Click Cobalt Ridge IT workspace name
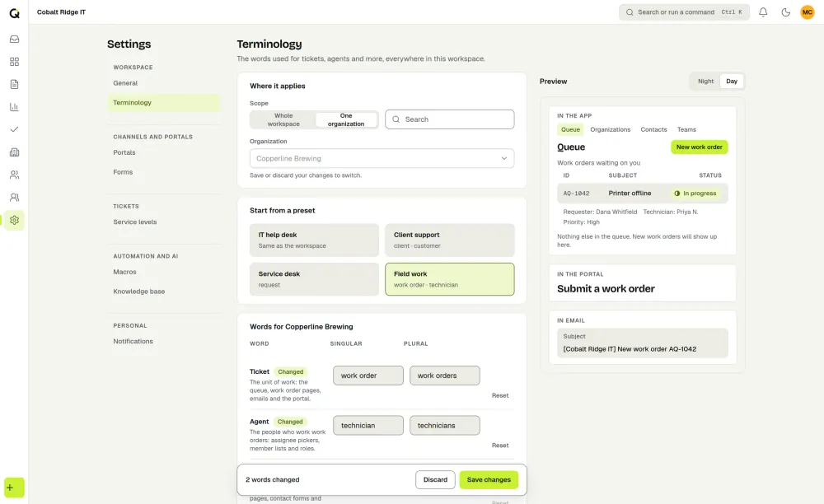 click(61, 12)
